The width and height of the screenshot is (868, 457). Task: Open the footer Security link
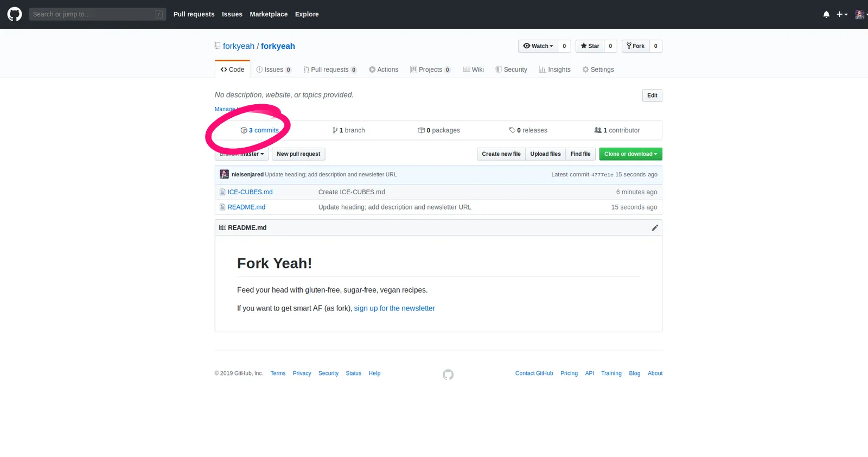(328, 373)
